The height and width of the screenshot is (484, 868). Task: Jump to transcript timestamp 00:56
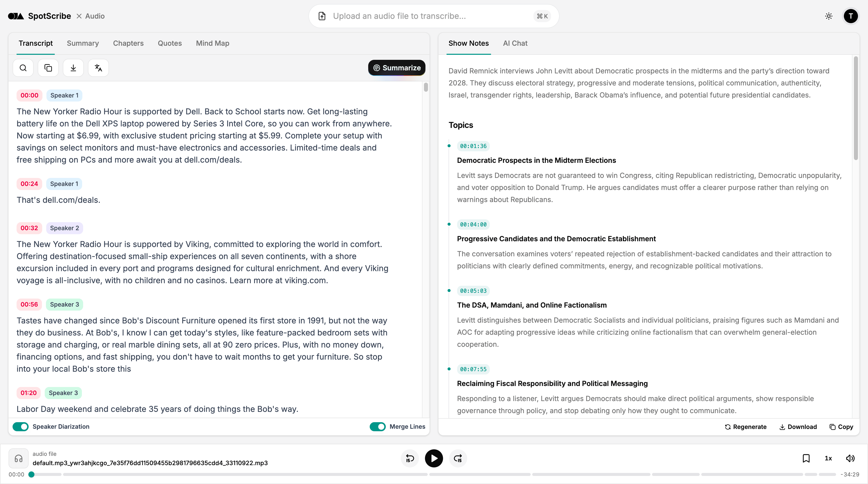[x=29, y=304]
